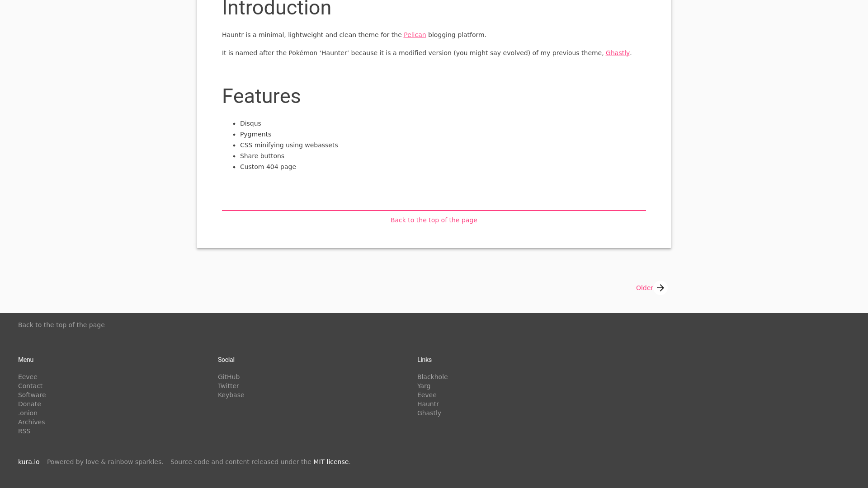Viewport: 868px width, 488px height.
Task: Click the GitHub social icon
Action: 229,376
